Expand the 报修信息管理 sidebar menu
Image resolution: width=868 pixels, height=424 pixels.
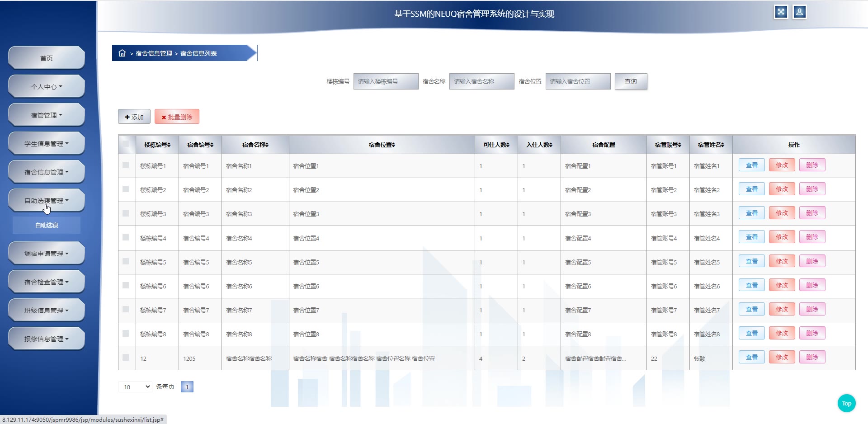click(47, 339)
